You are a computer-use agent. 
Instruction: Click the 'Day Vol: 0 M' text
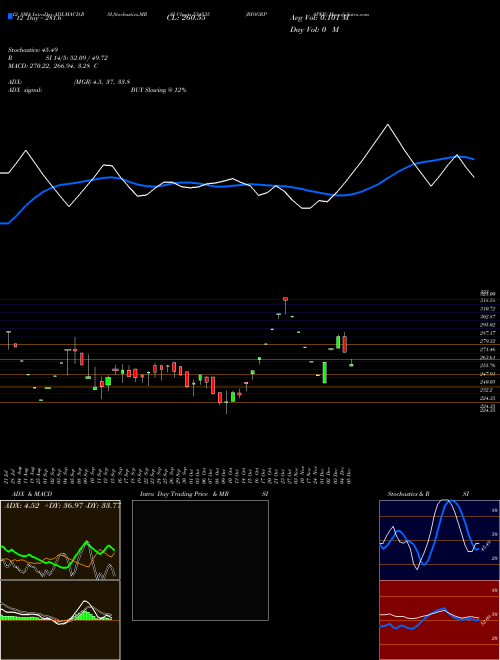pyautogui.click(x=314, y=30)
